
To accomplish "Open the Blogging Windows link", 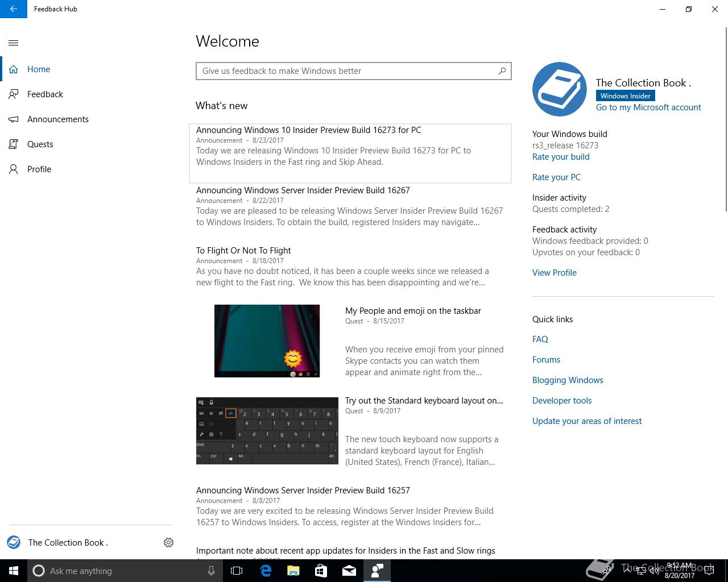I will [x=568, y=380].
